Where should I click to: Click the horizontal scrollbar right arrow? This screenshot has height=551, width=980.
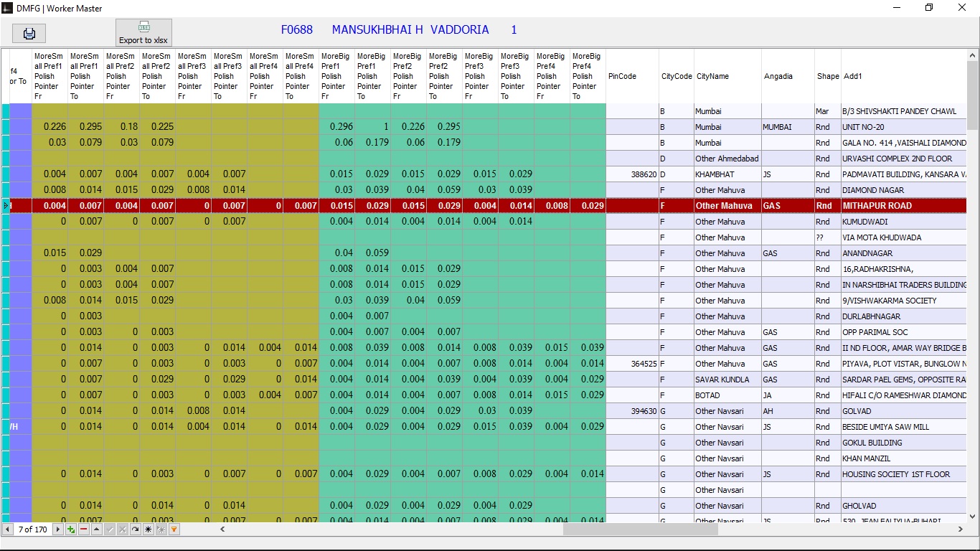point(961,529)
